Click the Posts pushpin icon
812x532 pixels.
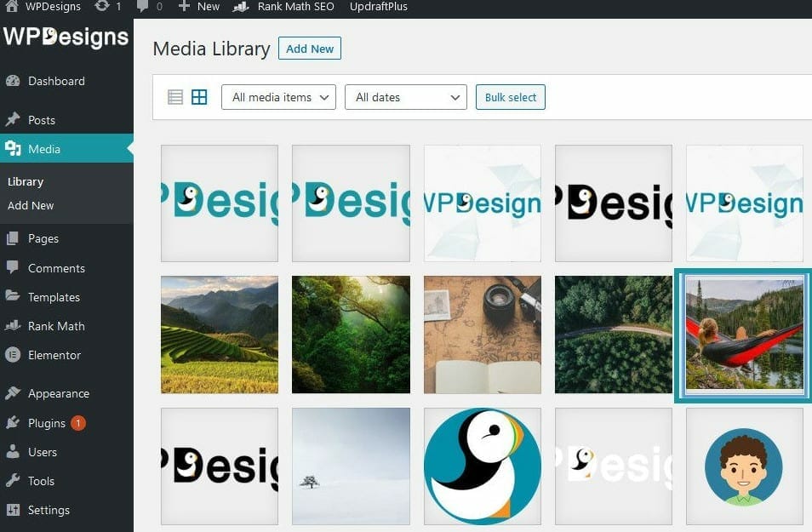13,120
